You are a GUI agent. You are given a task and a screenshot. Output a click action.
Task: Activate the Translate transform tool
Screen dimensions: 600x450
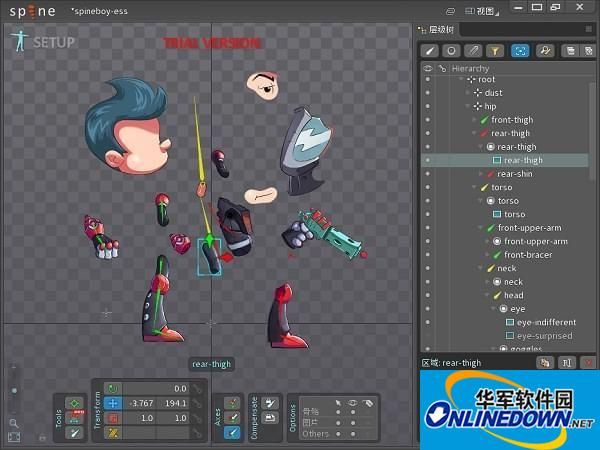point(113,403)
